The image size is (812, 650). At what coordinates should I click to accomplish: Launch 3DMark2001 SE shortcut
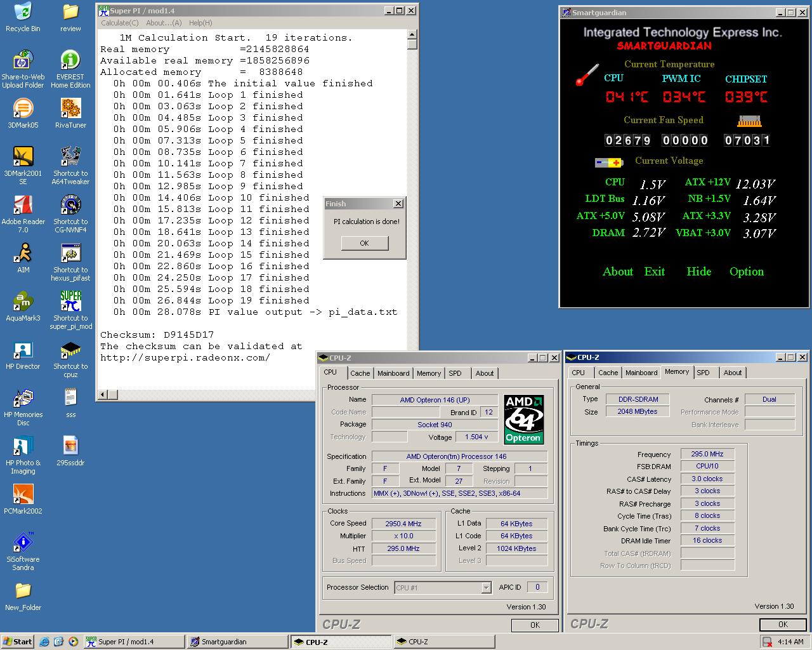tap(23, 166)
